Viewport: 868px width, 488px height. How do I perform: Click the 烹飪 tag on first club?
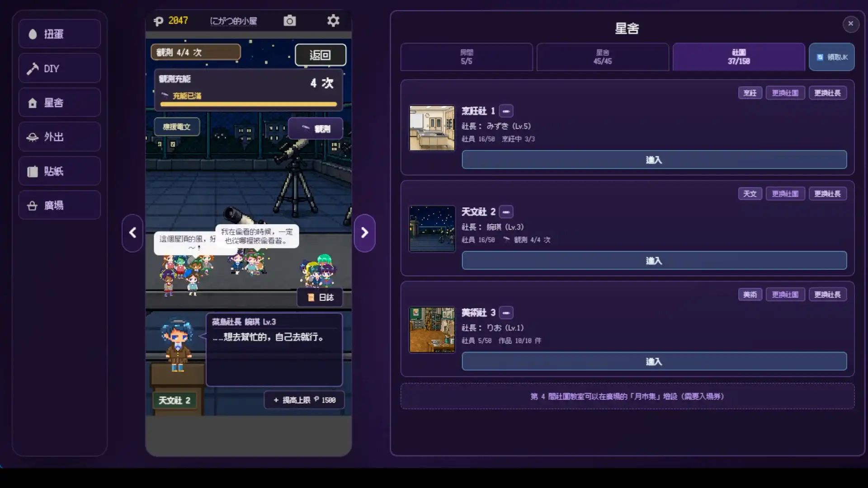(x=750, y=93)
